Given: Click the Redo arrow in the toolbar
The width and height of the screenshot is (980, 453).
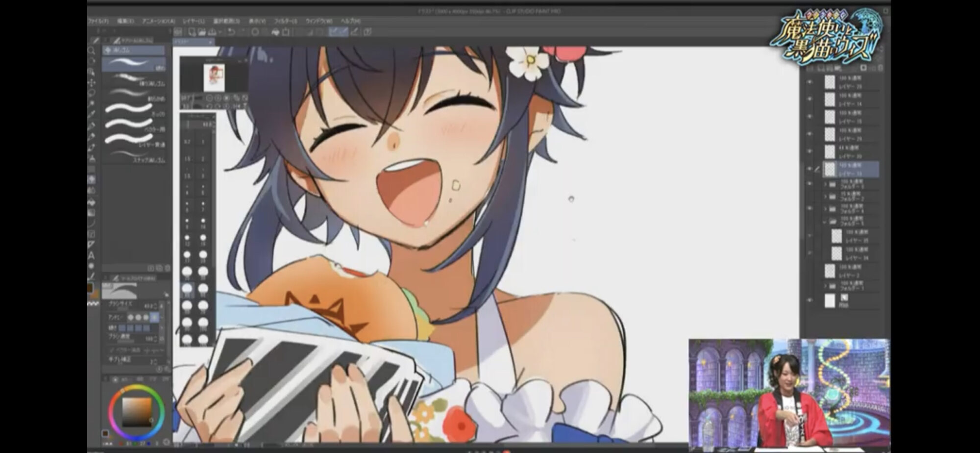Looking at the screenshot, I should (242, 32).
